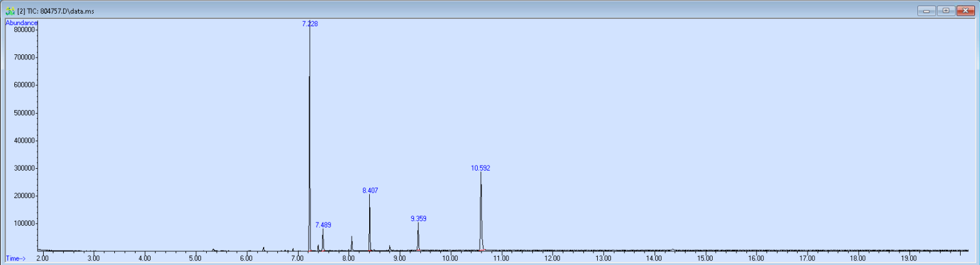
Task: Select the peak label 7.228
Action: coord(310,24)
